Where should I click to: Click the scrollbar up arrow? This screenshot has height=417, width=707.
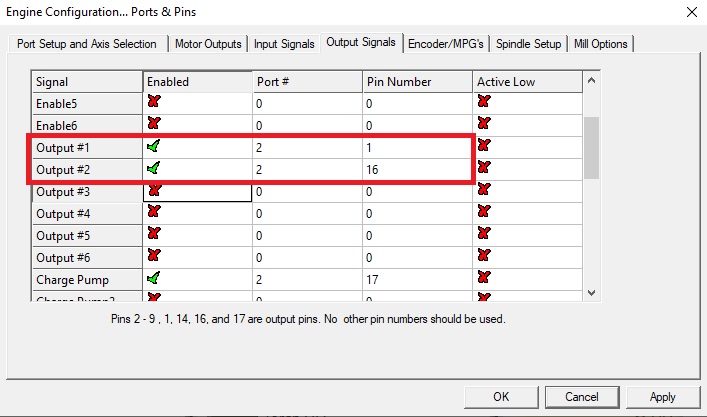coord(592,81)
